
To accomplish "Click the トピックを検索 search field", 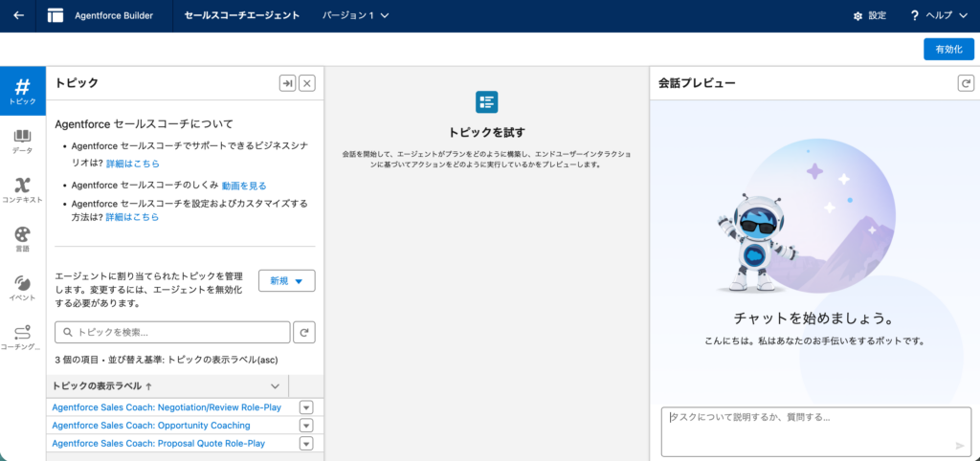I will click(172, 332).
